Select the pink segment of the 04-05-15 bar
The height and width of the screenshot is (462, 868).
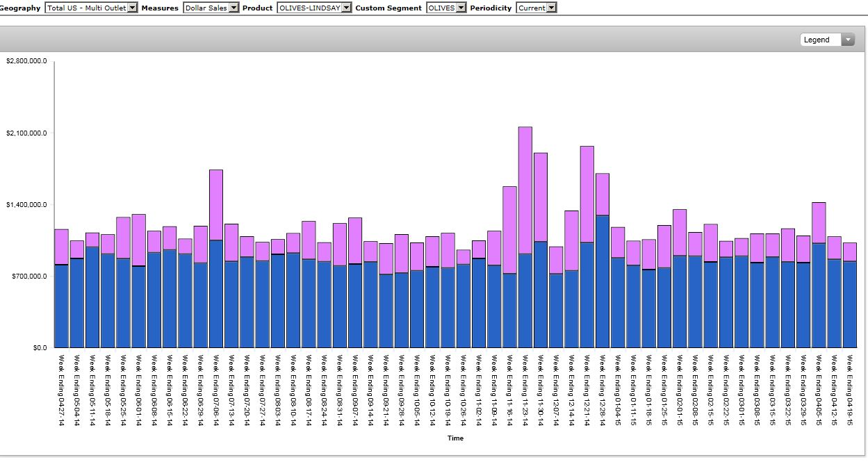click(x=819, y=222)
